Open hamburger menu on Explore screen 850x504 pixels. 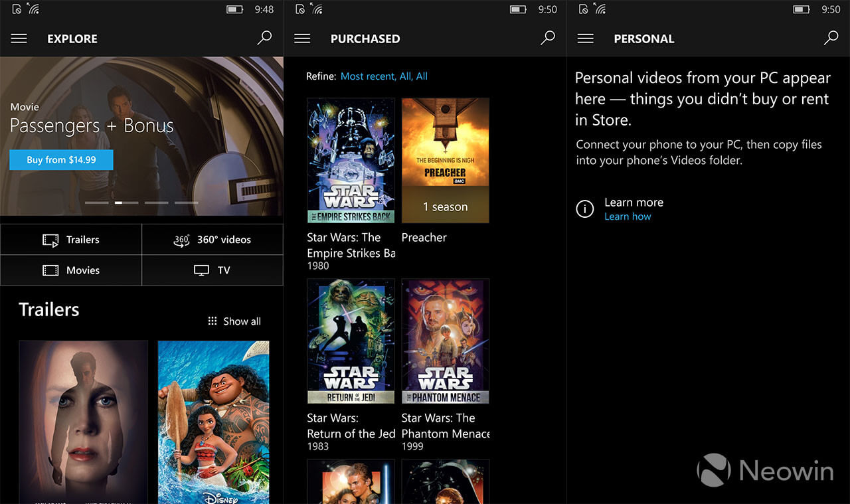coord(19,39)
